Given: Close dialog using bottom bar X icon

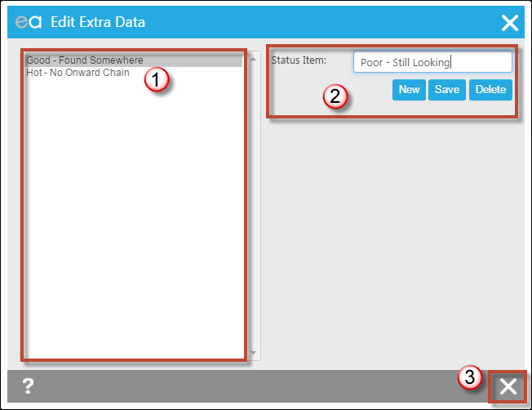Looking at the screenshot, I should 508,386.
